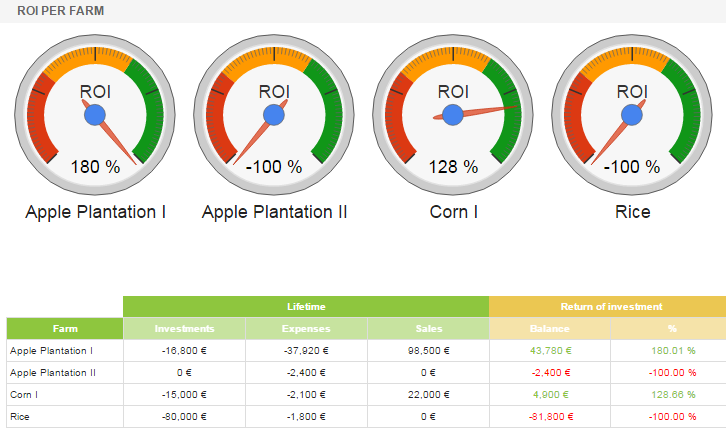
Task: Select the Return of investment group header
Action: click(610, 307)
